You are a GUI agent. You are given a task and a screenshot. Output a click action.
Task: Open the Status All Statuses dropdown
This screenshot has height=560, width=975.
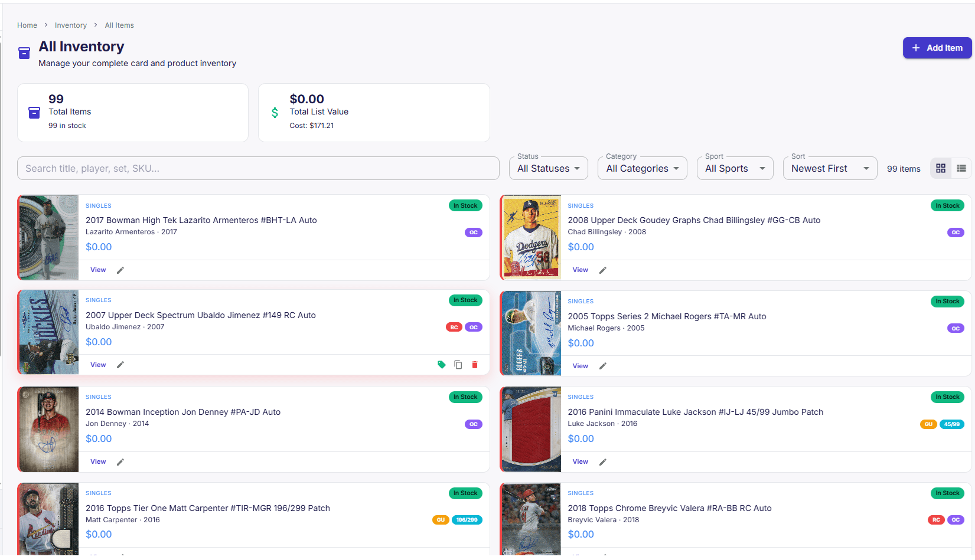[549, 168]
